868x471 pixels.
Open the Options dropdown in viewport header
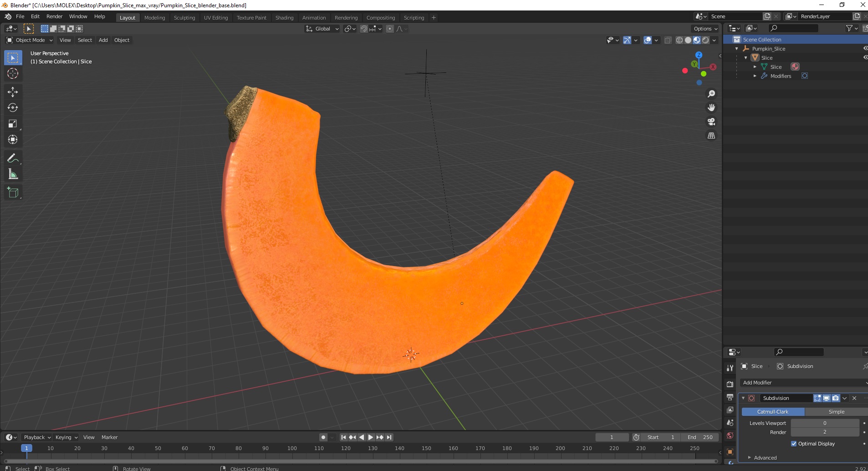click(x=705, y=29)
